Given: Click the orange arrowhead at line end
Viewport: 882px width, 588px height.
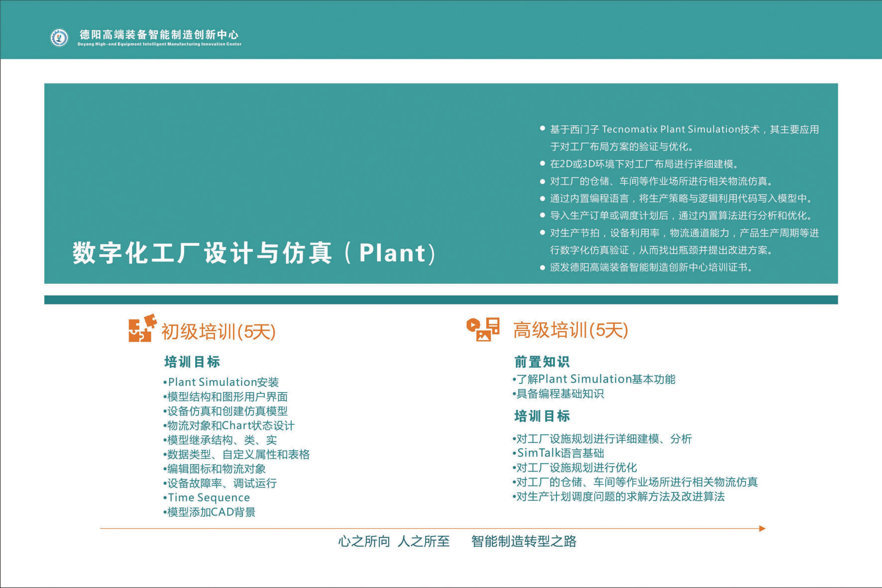Looking at the screenshot, I should click(762, 528).
